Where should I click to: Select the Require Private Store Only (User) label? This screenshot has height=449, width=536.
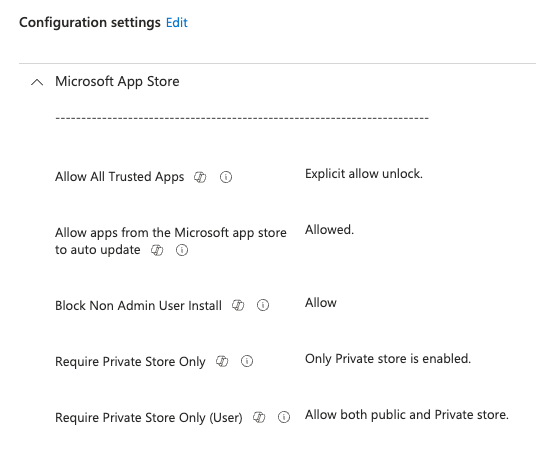point(149,418)
